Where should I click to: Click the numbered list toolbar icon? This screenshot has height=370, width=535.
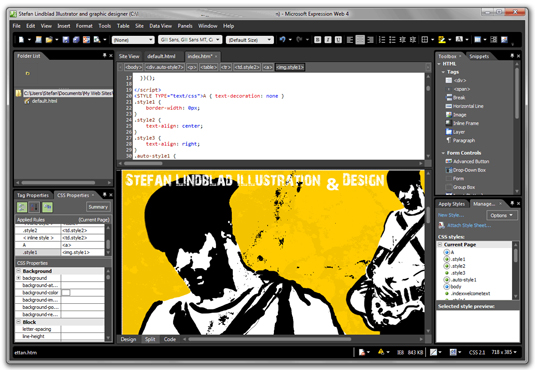click(x=382, y=40)
